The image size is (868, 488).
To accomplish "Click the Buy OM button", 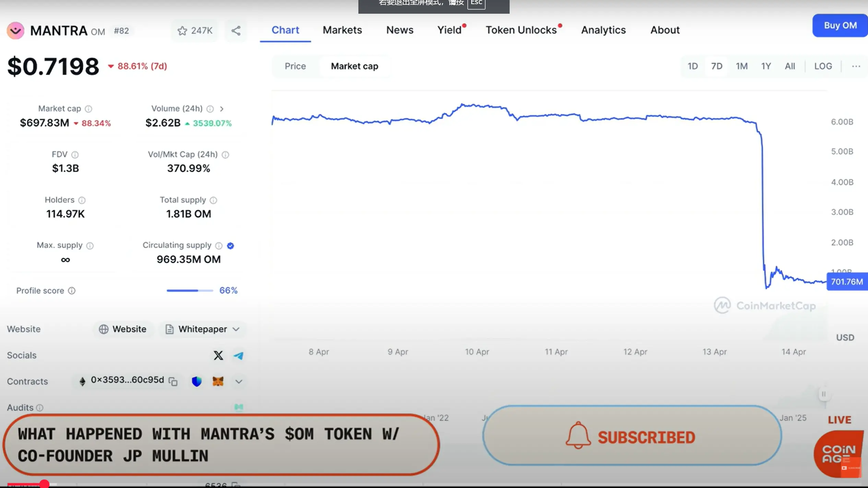I will click(x=840, y=25).
